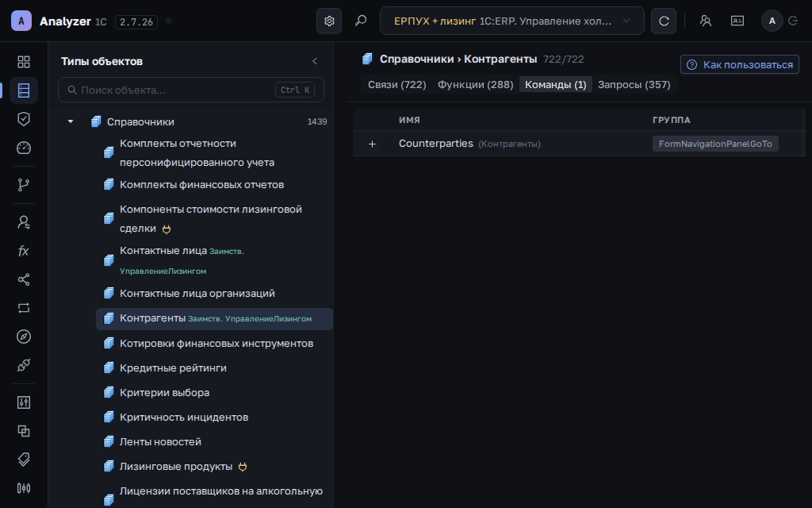
Task: Open the round user avatar labeled A
Action: click(772, 21)
